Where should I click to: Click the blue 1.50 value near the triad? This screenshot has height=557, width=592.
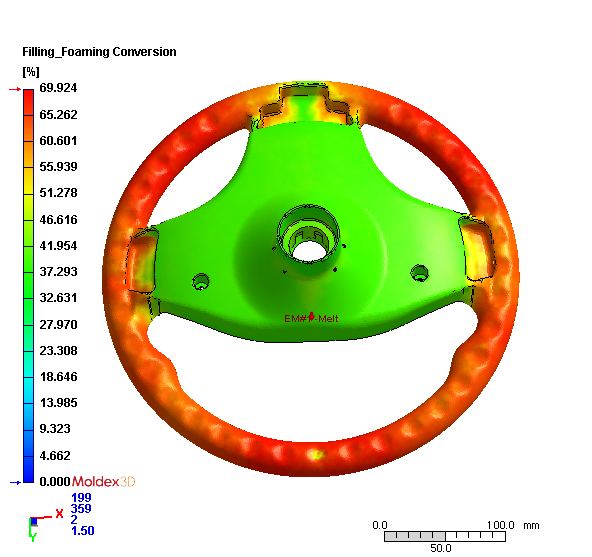[83, 531]
